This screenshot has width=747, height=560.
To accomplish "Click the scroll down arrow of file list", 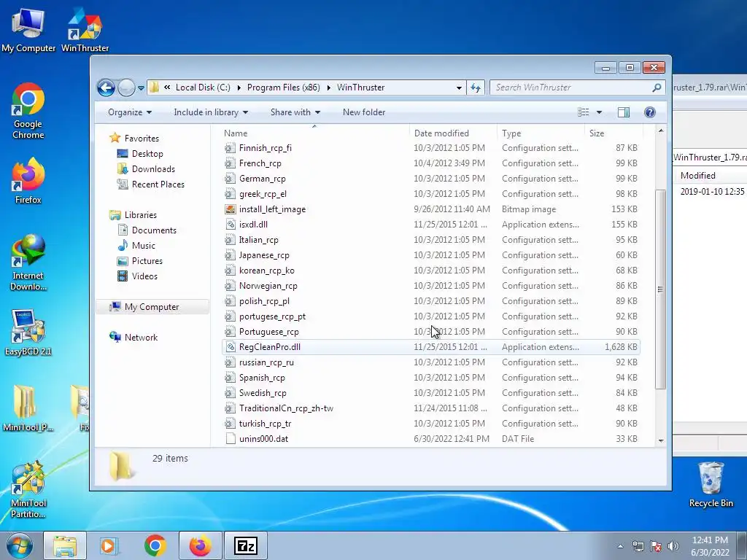I will point(660,441).
